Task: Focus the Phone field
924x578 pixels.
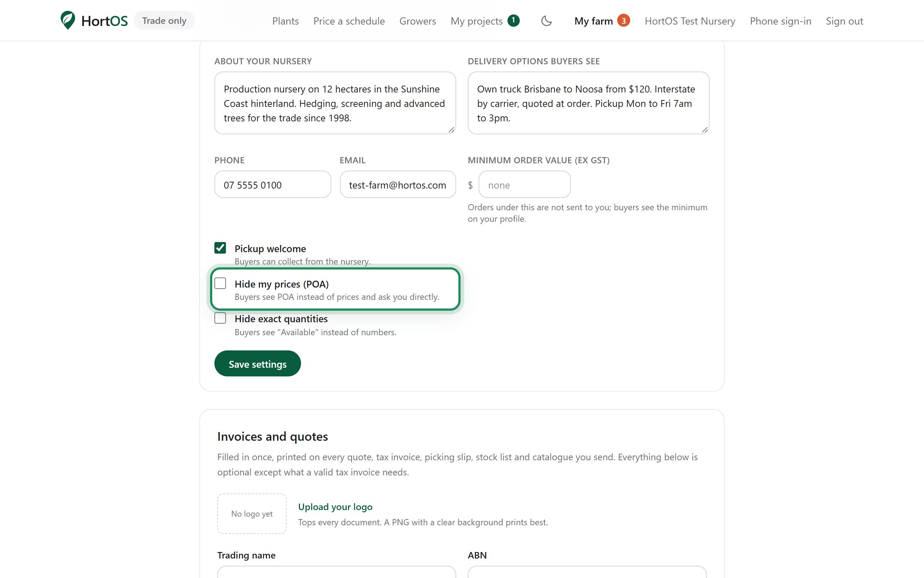Action: click(273, 184)
